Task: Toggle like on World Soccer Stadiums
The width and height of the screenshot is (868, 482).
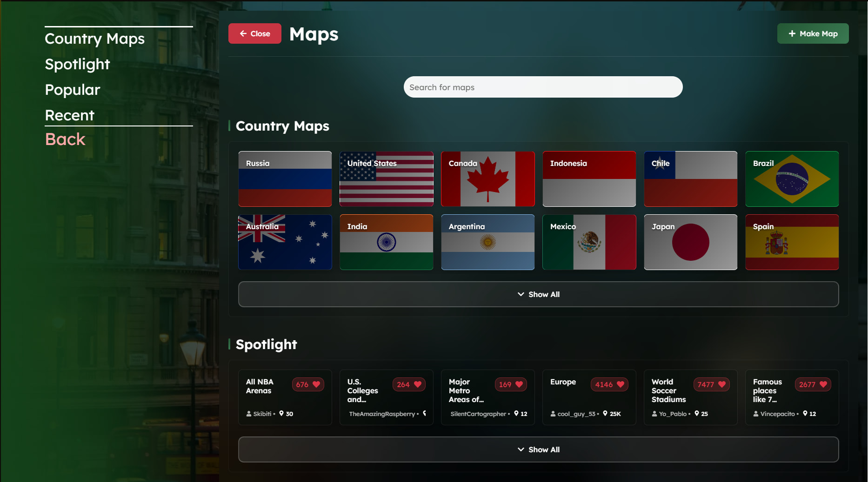Action: [x=722, y=384]
